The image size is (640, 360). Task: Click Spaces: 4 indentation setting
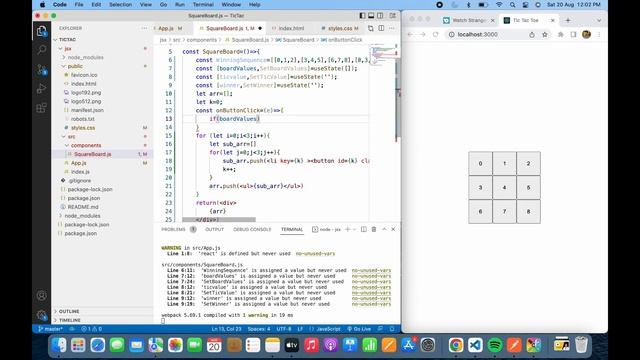point(259,329)
